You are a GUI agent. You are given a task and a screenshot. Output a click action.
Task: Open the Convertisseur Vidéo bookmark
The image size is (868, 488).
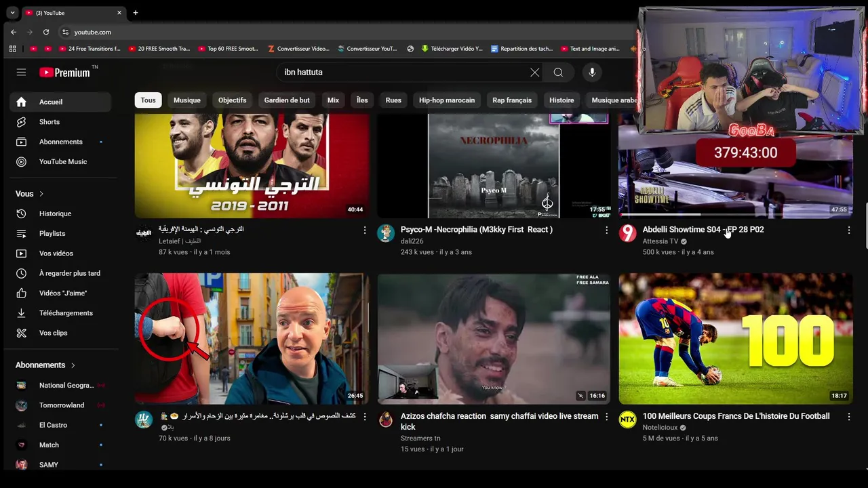(x=298, y=49)
